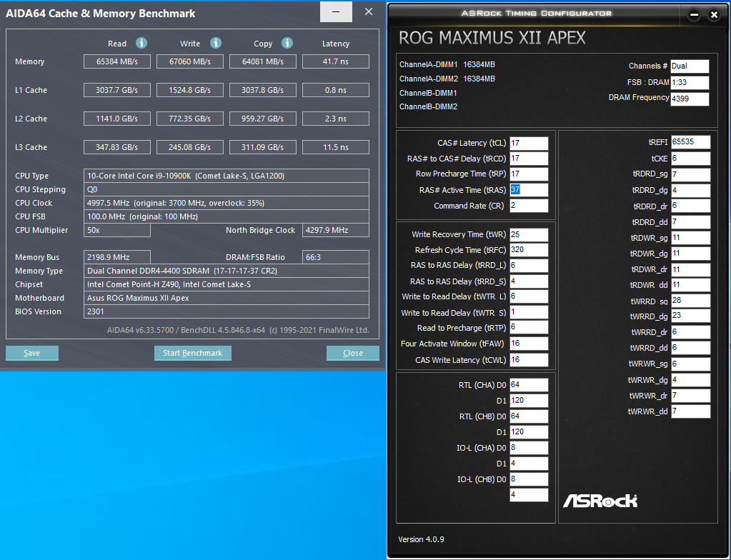Click the tWRWR_sg field
This screenshot has height=560, width=731.
[x=690, y=364]
